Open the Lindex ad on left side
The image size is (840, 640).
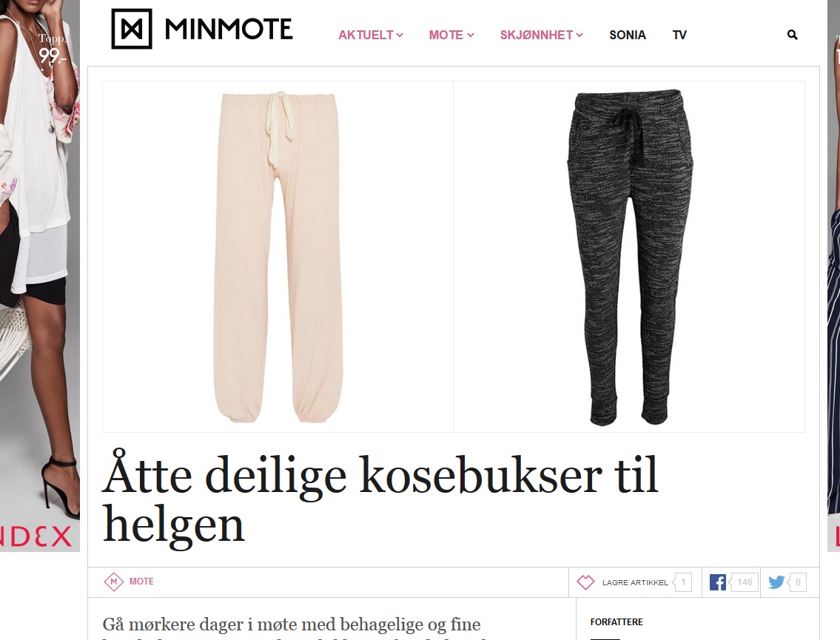40,276
